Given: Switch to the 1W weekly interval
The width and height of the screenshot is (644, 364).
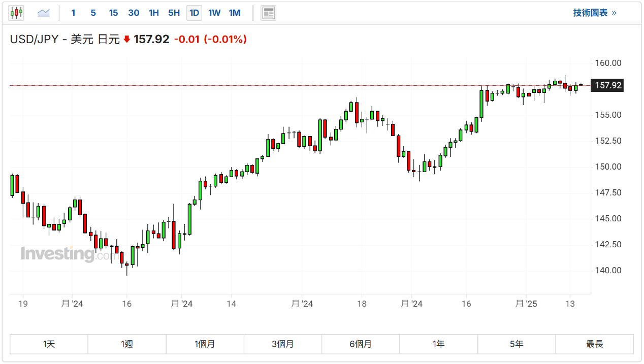Looking at the screenshot, I should (214, 13).
